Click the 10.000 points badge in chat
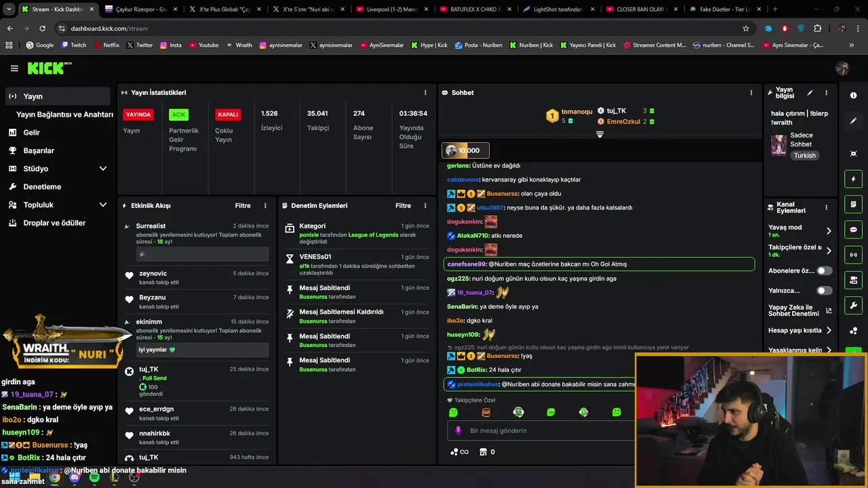Screen dimensions: 868x488 coord(465,150)
